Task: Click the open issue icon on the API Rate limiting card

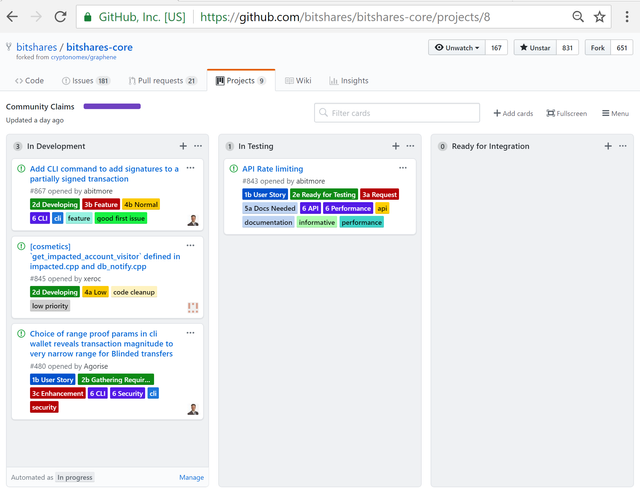Action: 233,169
